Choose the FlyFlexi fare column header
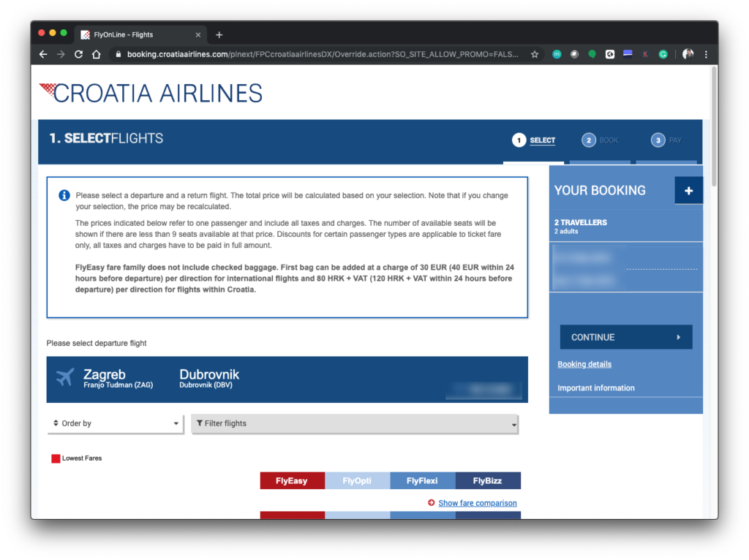 (x=422, y=481)
